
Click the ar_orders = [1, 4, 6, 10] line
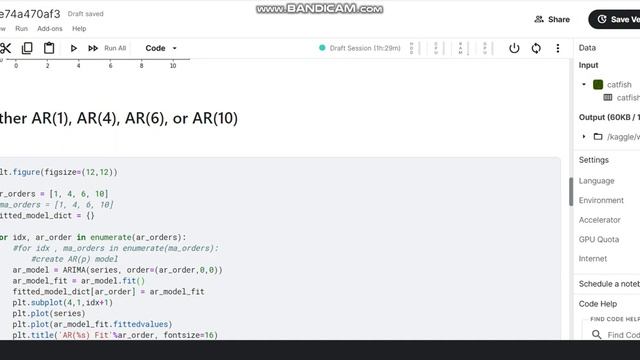pyautogui.click(x=54, y=194)
